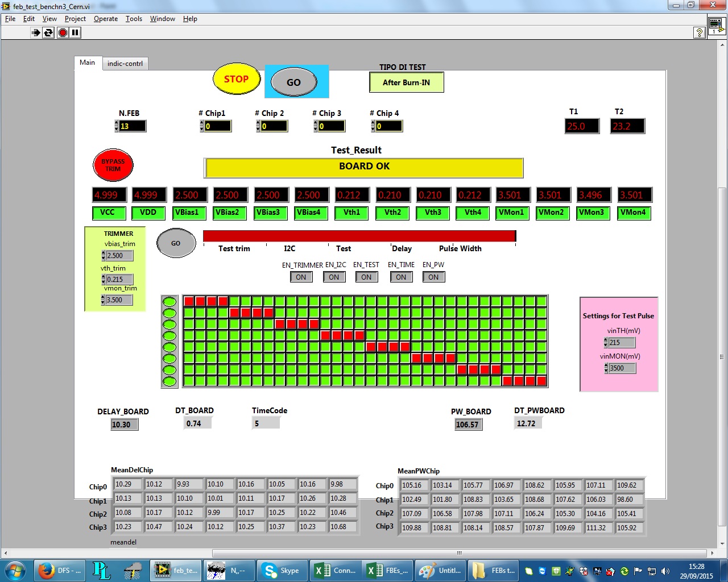728x582 pixels.
Task: Click the red test progress bar
Action: point(359,236)
